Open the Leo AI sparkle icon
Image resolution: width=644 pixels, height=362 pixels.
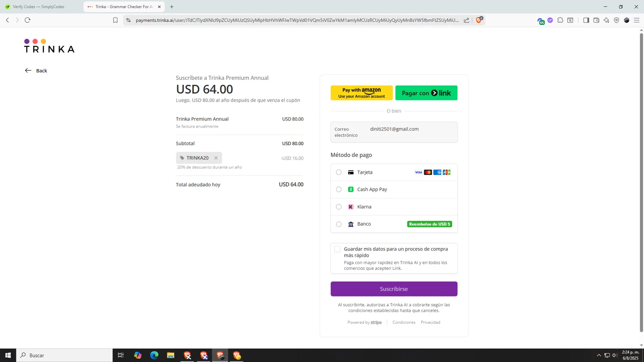coord(606,20)
